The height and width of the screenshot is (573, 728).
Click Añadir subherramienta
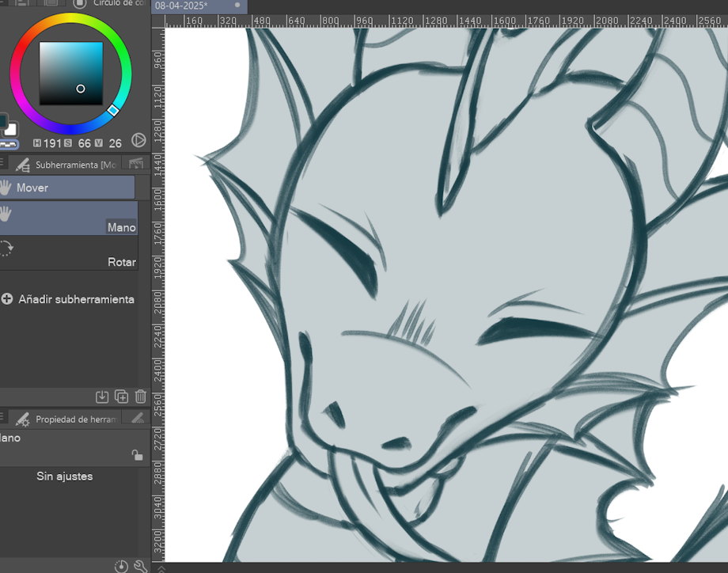(68, 299)
